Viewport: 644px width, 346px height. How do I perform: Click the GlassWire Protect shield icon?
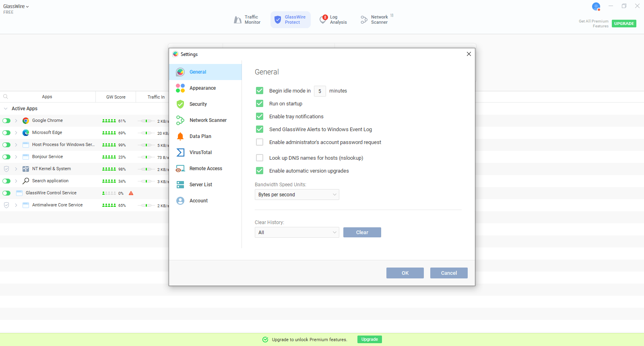coord(278,20)
